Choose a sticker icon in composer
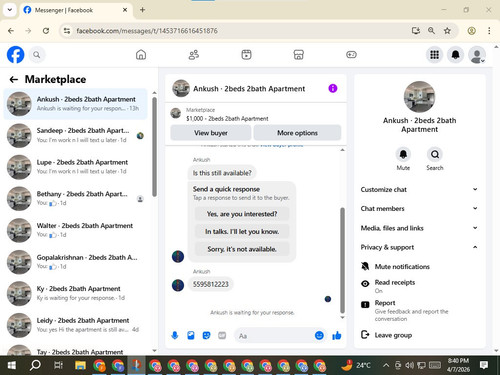 coord(206,335)
